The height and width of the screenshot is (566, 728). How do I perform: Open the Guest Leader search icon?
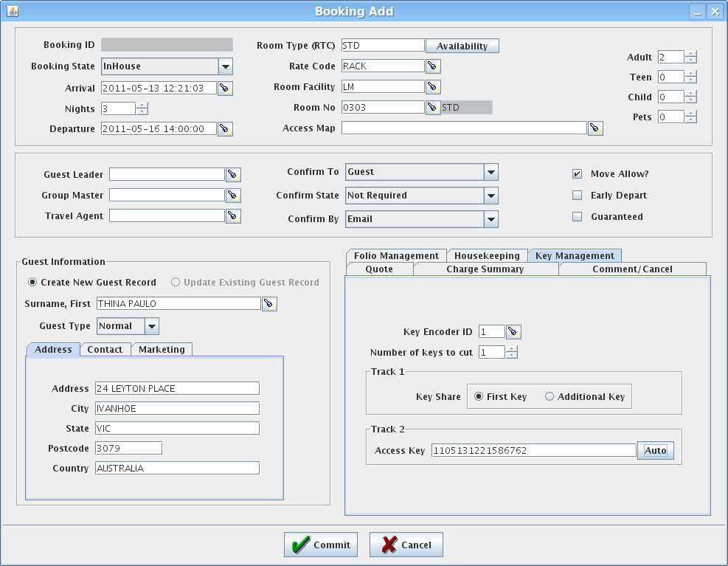click(x=233, y=175)
